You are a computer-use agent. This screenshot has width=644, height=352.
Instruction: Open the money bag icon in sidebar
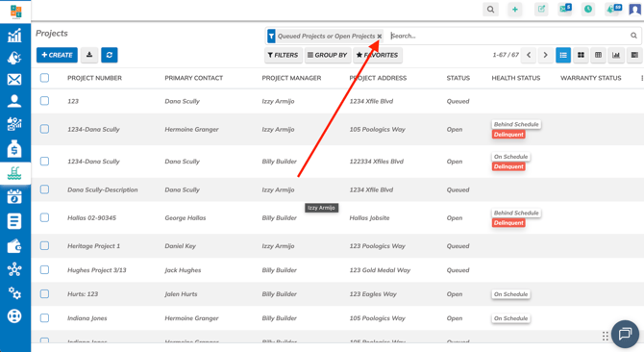coord(14,149)
